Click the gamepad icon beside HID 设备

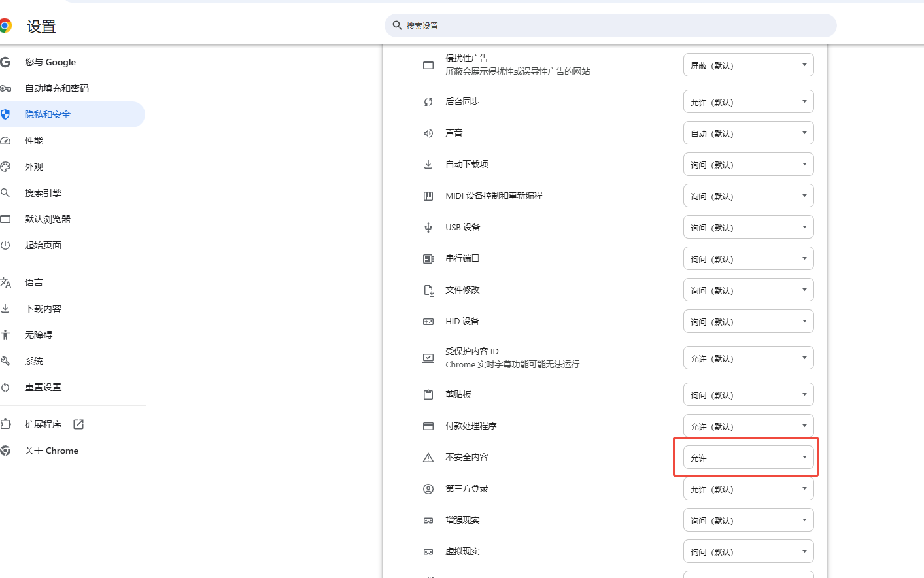coord(428,322)
